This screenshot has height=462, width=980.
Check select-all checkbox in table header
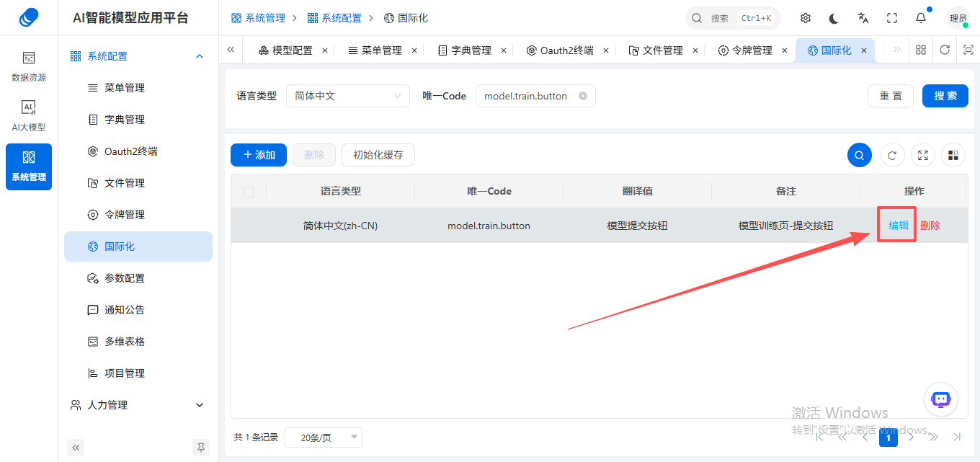pos(249,192)
